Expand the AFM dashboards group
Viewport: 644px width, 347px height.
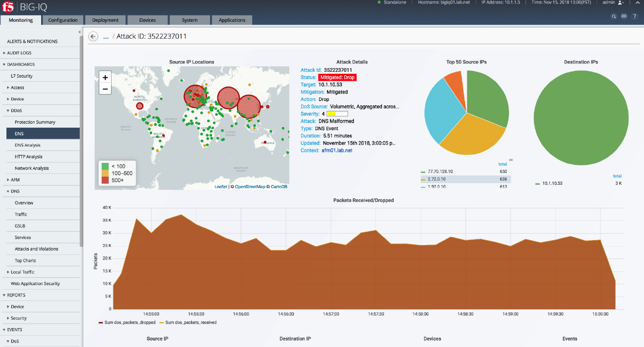tap(15, 180)
